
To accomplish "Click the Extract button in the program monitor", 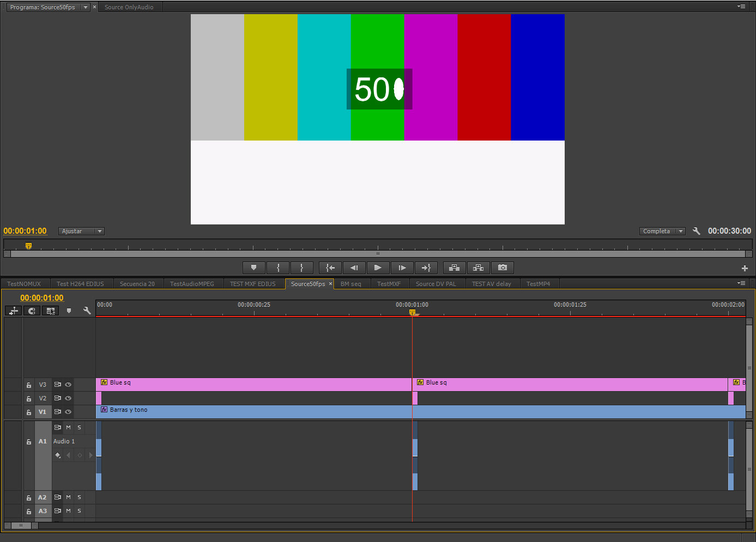I will 478,267.
